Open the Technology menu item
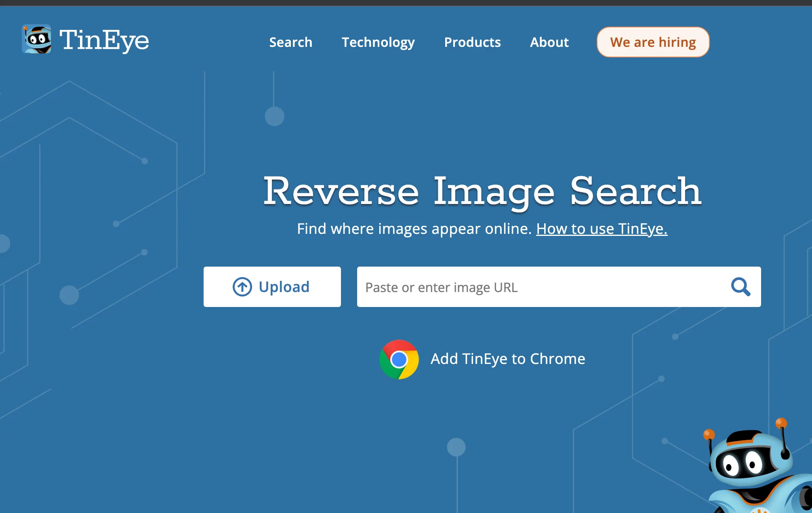The height and width of the screenshot is (513, 812). click(378, 42)
